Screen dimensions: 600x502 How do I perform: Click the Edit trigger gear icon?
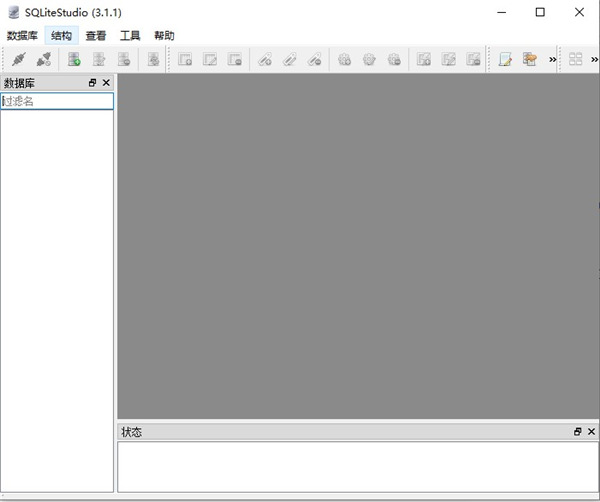[369, 59]
